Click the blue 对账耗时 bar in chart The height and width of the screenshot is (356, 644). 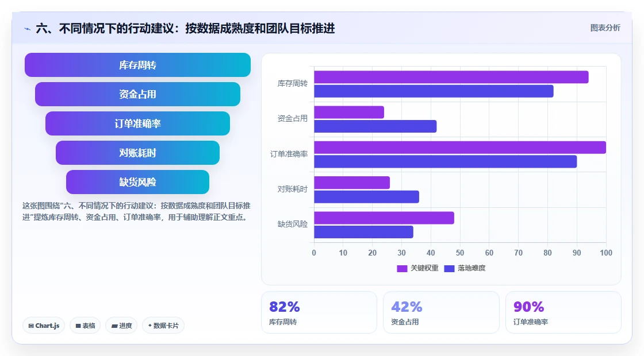click(x=367, y=197)
